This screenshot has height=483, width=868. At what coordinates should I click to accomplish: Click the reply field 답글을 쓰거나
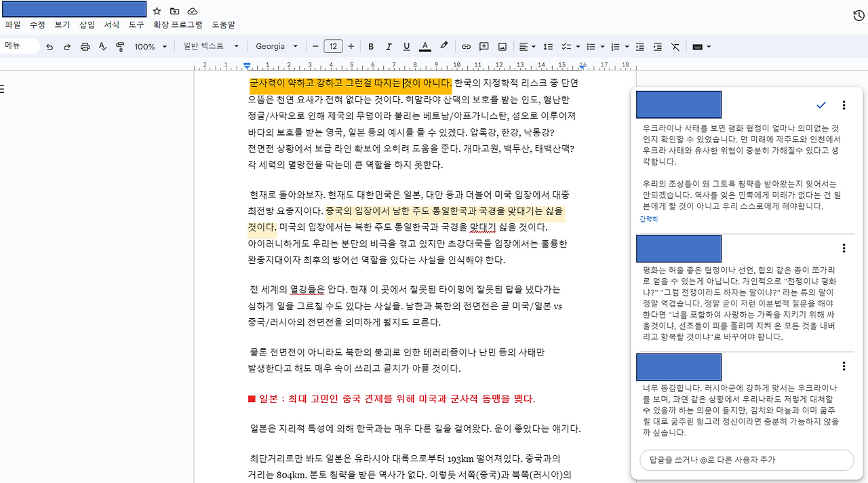pyautogui.click(x=747, y=460)
